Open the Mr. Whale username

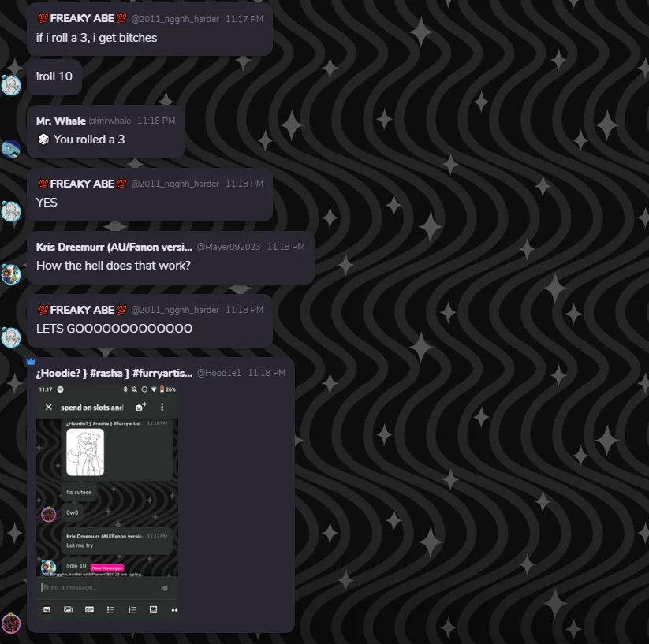pos(61,121)
